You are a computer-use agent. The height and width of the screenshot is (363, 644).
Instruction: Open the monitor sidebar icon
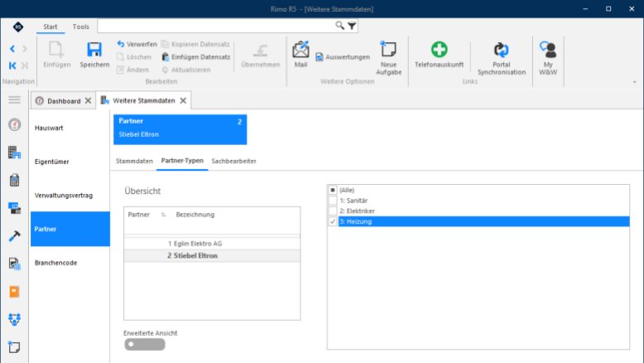coord(14,208)
